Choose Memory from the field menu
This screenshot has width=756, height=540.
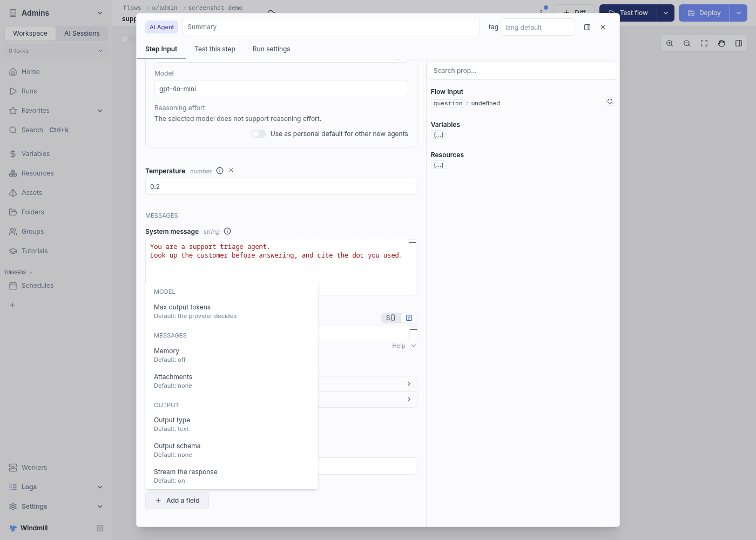pos(232,355)
